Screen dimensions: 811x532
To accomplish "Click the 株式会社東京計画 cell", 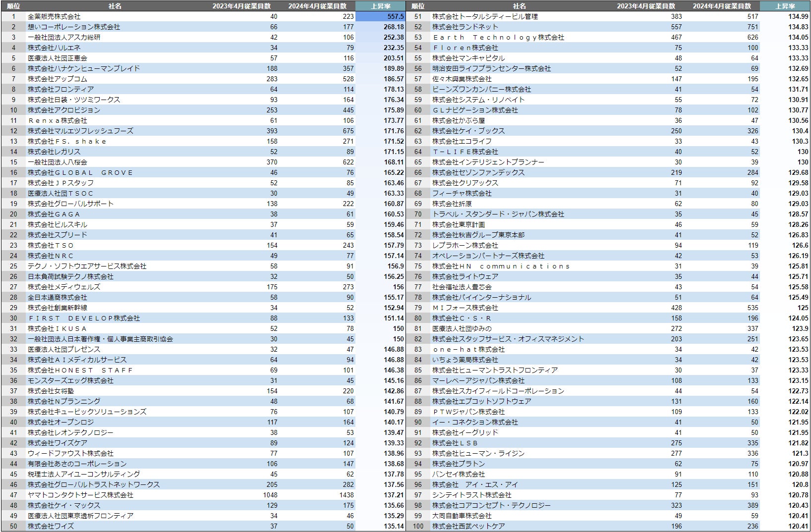I will coord(459,224).
